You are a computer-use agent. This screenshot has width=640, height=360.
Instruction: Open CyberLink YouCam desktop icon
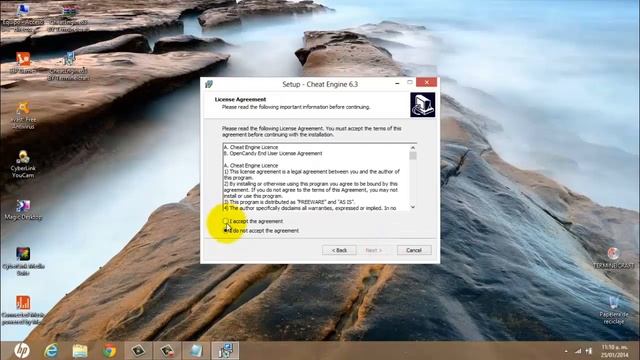pyautogui.click(x=23, y=164)
